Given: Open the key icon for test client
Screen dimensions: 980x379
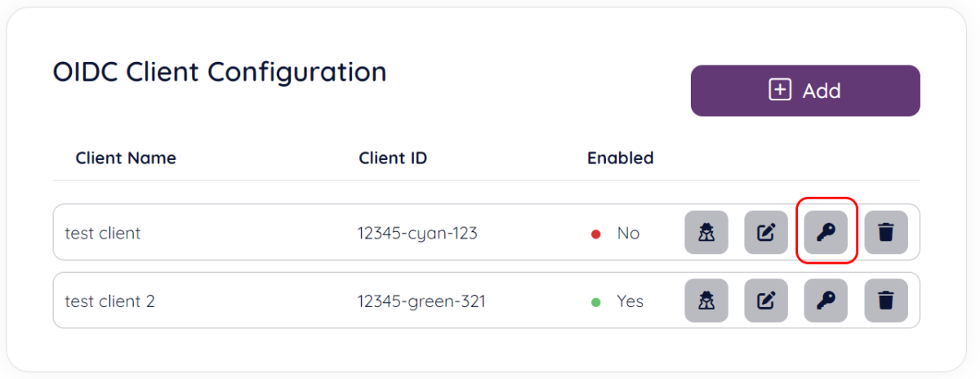Looking at the screenshot, I should pos(826,233).
